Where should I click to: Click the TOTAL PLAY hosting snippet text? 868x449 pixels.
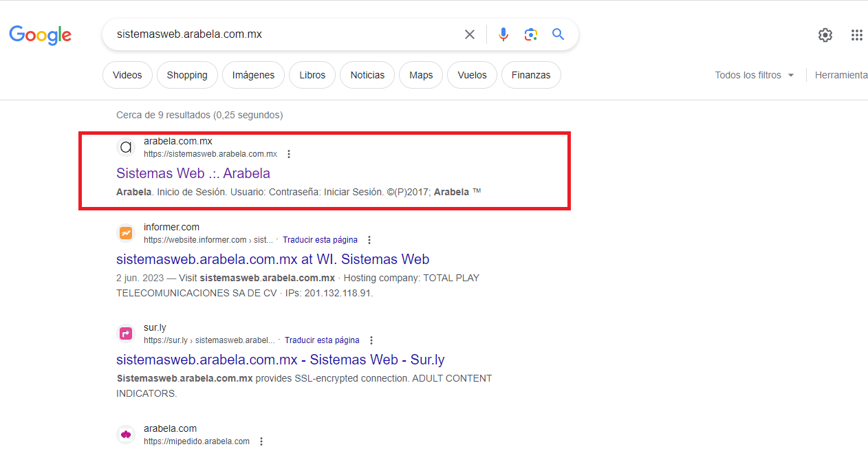(x=298, y=285)
